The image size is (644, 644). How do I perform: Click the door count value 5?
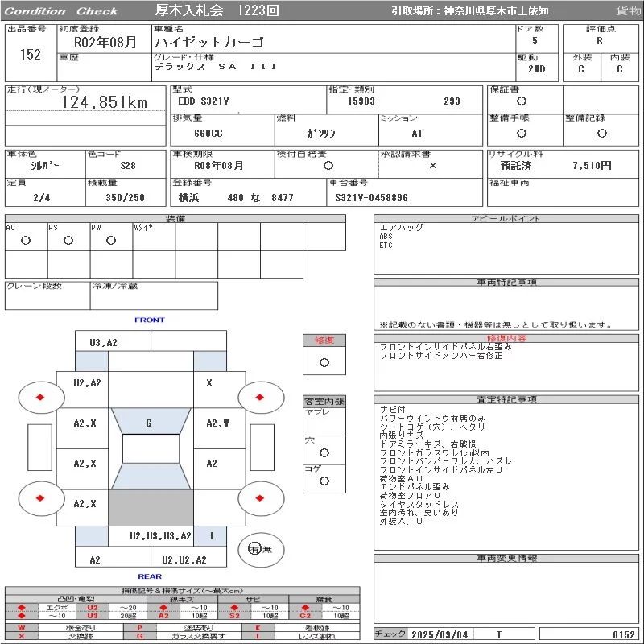[x=535, y=41]
